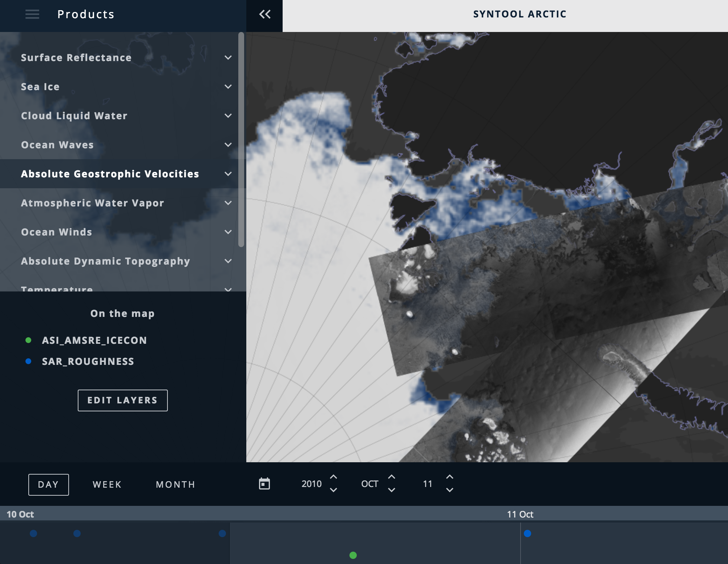Click the year 2010 field
Viewport: 728px width, 564px height.
click(x=312, y=484)
